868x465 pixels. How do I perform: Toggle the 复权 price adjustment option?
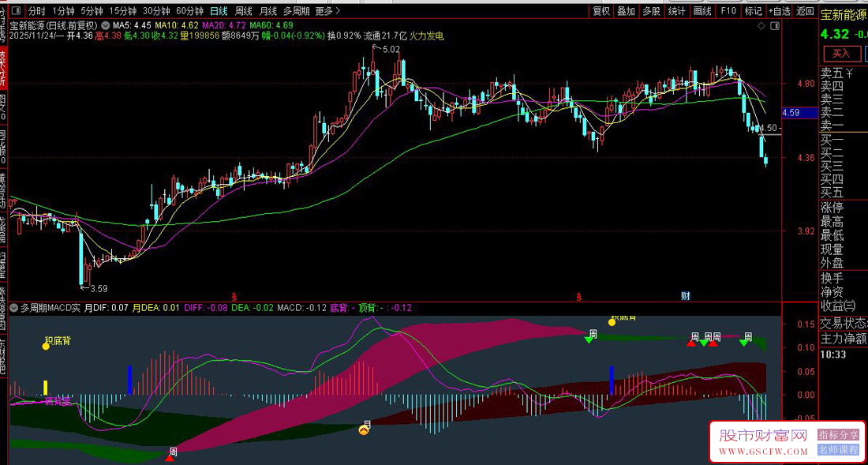(x=601, y=11)
